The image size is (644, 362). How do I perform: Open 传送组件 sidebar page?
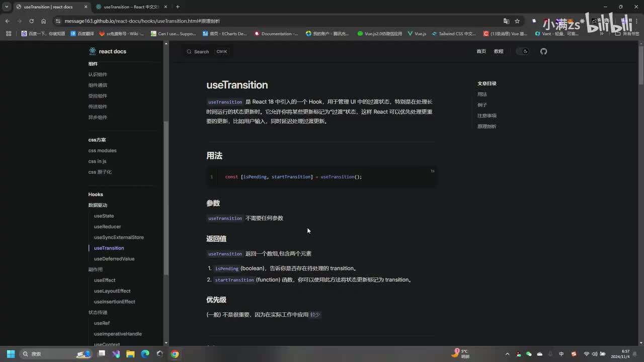(98, 107)
